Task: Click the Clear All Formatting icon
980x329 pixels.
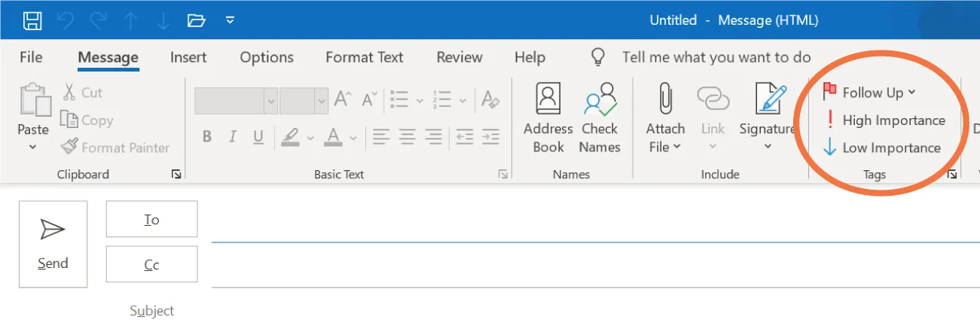Action: [x=490, y=99]
